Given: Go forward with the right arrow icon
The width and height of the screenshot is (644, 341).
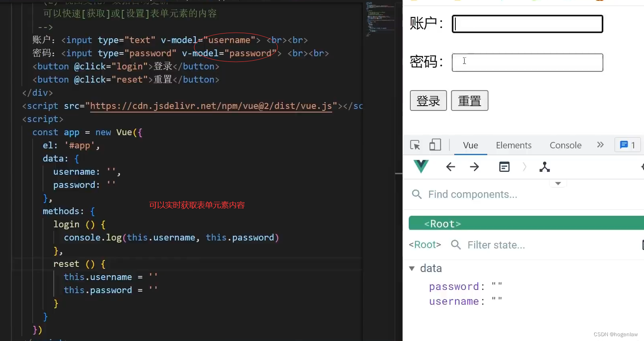Looking at the screenshot, I should [x=475, y=167].
